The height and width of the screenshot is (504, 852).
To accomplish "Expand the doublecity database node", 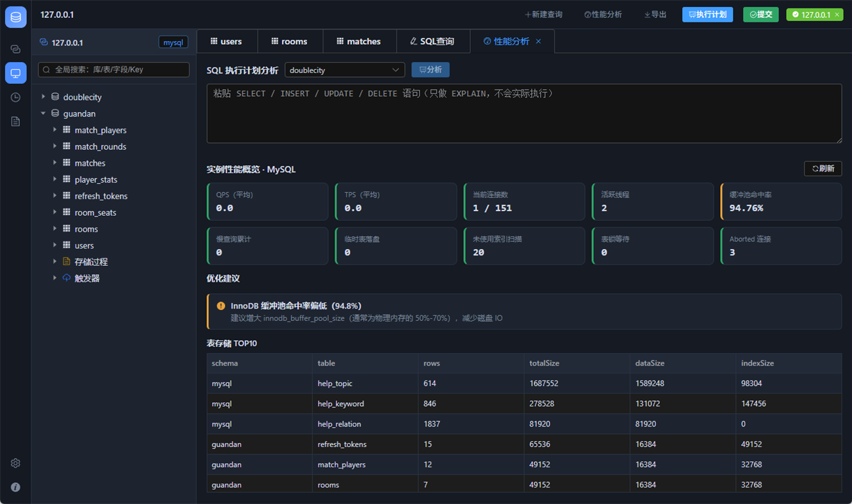I will point(44,97).
